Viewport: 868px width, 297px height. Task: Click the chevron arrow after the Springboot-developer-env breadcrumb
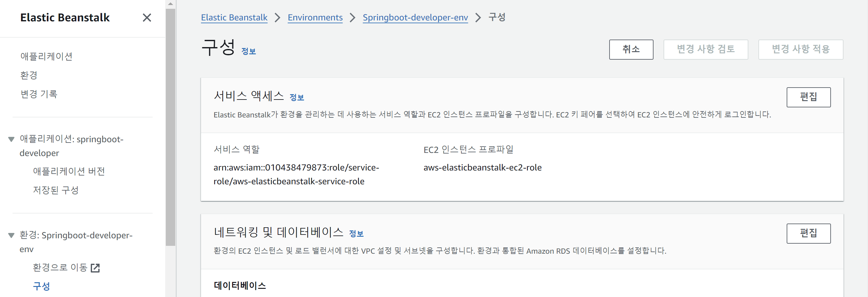pos(478,18)
